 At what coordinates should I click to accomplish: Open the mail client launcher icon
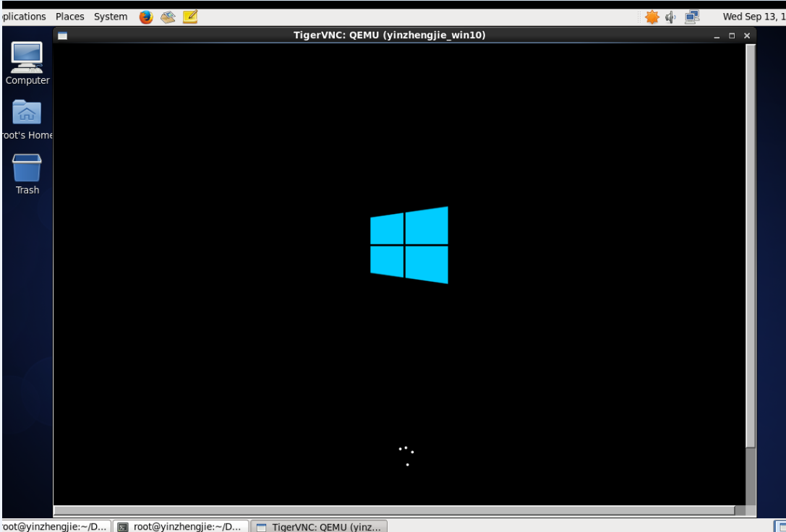tap(168, 17)
